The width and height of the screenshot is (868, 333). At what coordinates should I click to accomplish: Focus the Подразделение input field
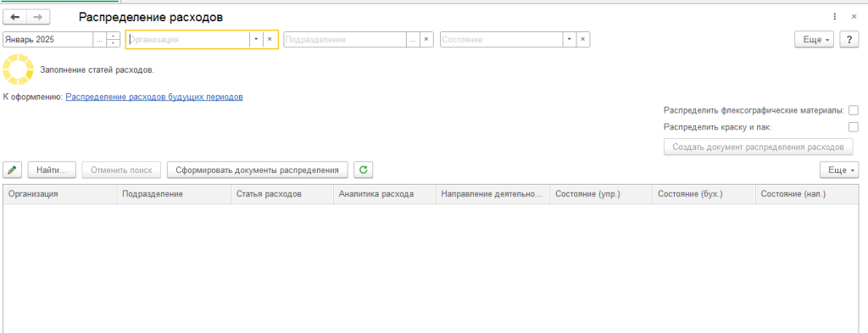[345, 40]
